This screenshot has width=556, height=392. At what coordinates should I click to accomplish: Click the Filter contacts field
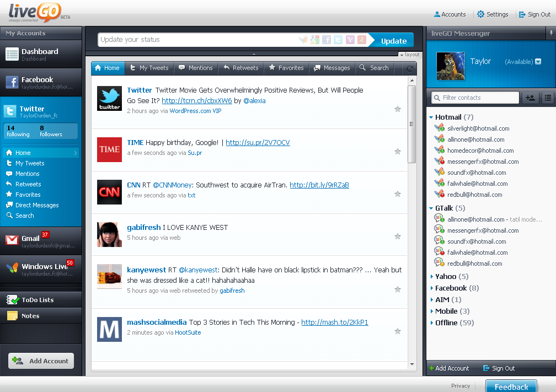[475, 98]
